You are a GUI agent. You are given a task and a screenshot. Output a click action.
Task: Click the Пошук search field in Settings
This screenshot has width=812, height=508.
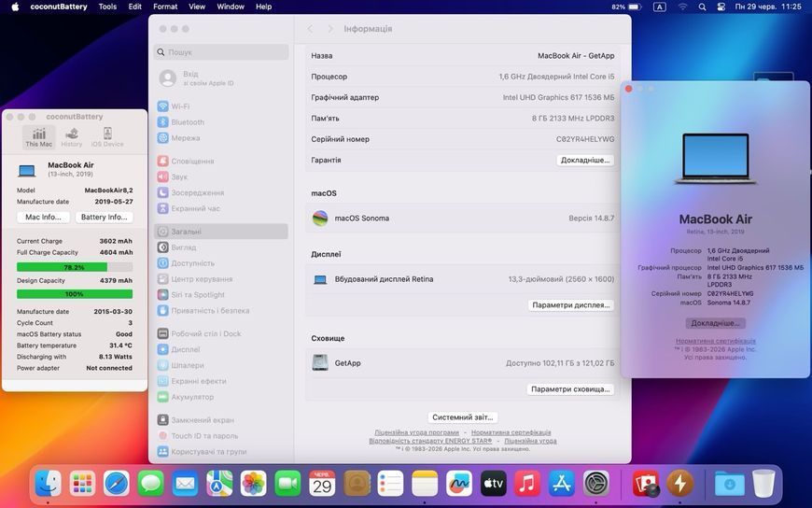[x=221, y=52]
